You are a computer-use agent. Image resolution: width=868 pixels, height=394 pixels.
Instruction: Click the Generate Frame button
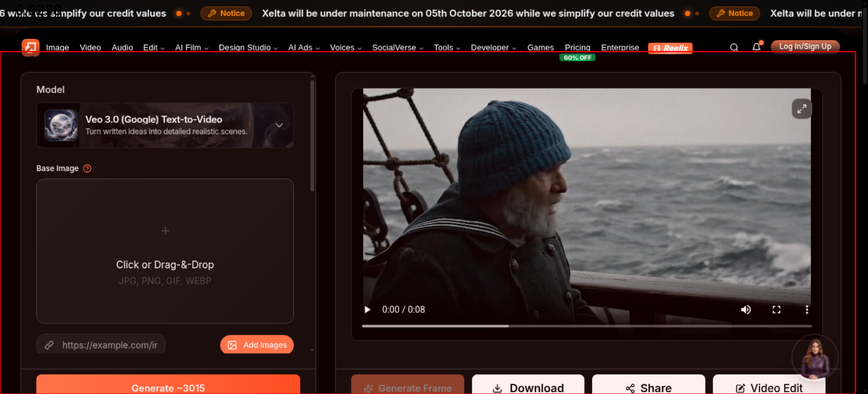click(x=408, y=384)
